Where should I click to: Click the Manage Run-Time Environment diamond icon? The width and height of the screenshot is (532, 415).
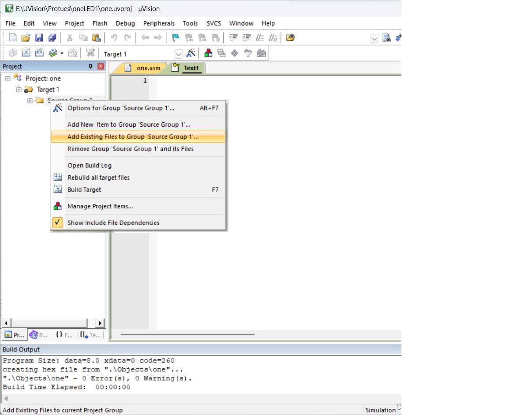235,53
